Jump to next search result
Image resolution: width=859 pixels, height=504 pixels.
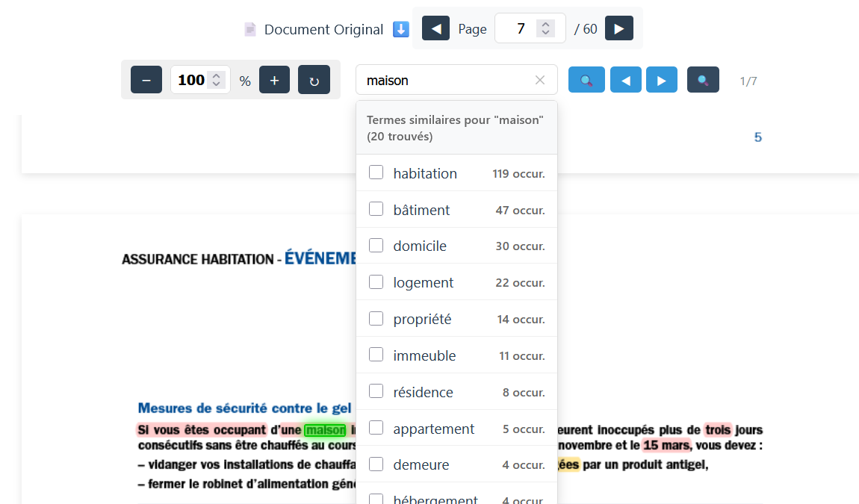pos(661,80)
